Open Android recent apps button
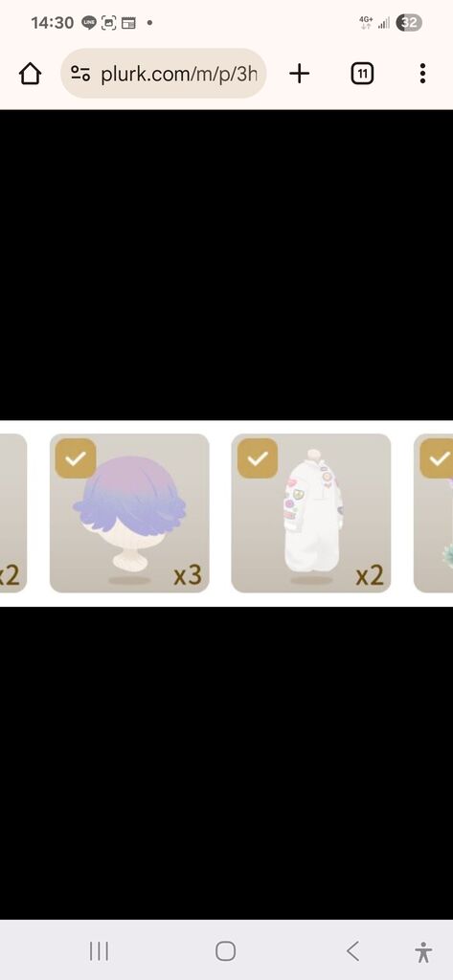453x980 pixels. tap(99, 951)
